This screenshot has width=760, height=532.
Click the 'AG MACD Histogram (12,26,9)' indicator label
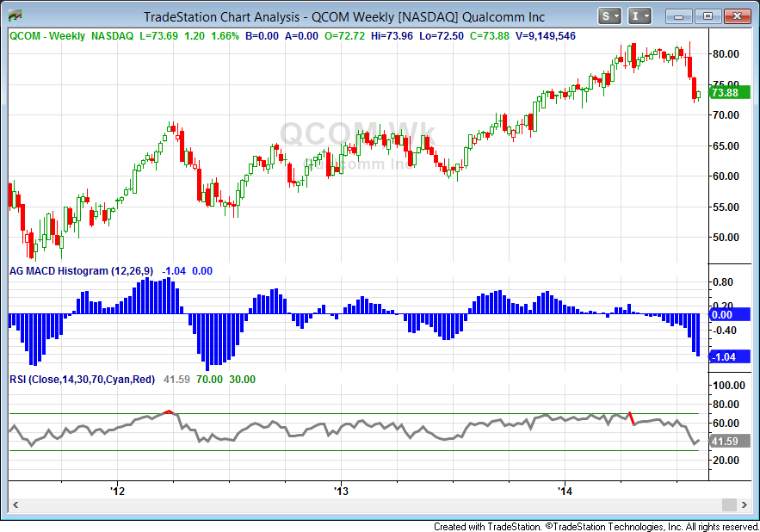[81, 271]
